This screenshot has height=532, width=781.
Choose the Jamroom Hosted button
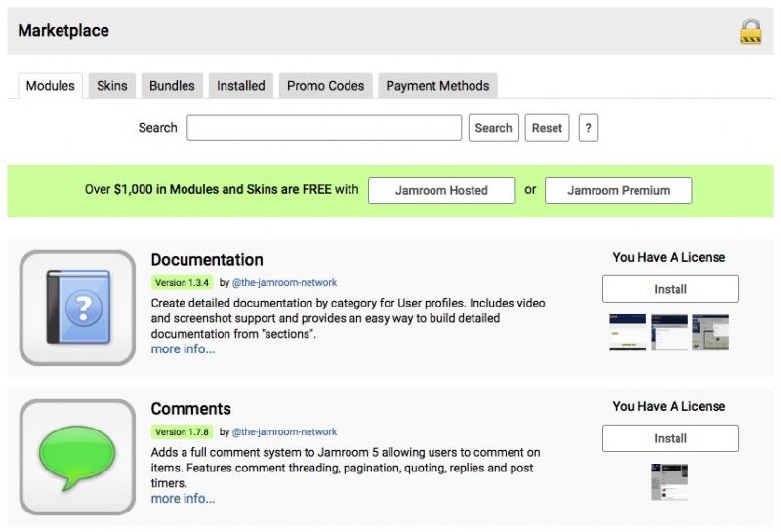click(x=441, y=190)
